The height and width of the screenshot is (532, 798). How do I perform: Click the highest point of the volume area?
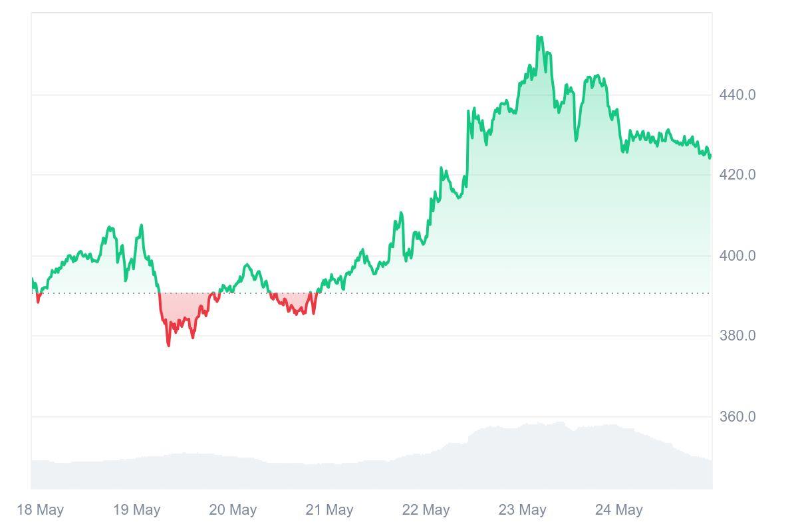pos(560,423)
